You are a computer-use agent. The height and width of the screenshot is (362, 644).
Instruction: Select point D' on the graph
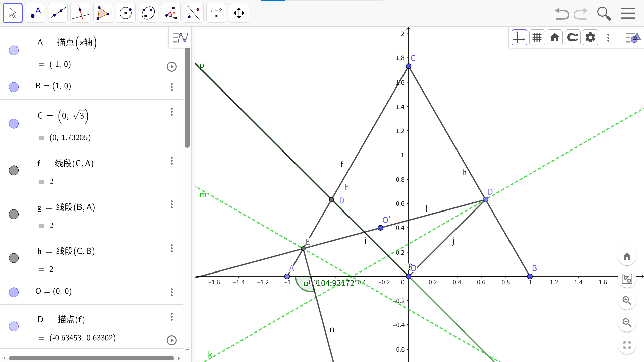[x=485, y=200]
